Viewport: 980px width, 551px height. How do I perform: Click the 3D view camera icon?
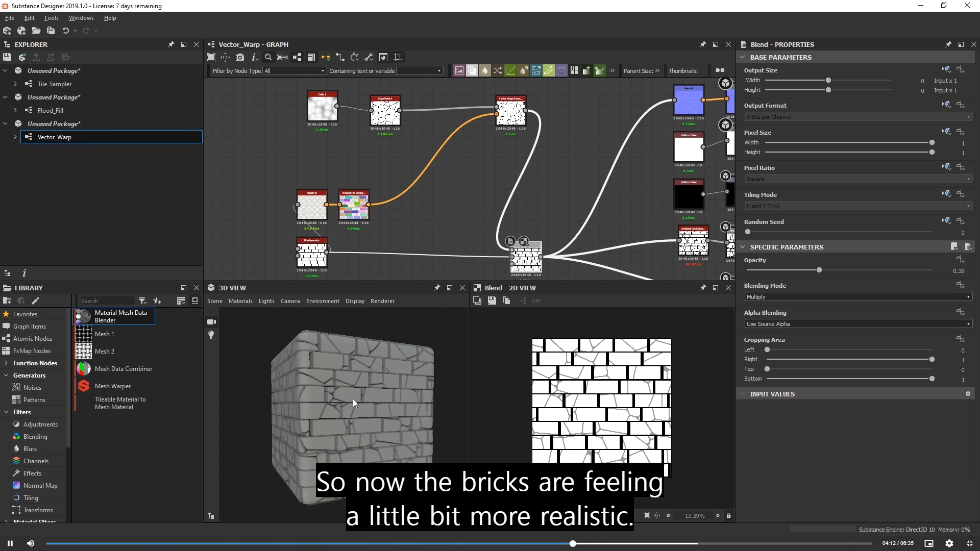[211, 322]
